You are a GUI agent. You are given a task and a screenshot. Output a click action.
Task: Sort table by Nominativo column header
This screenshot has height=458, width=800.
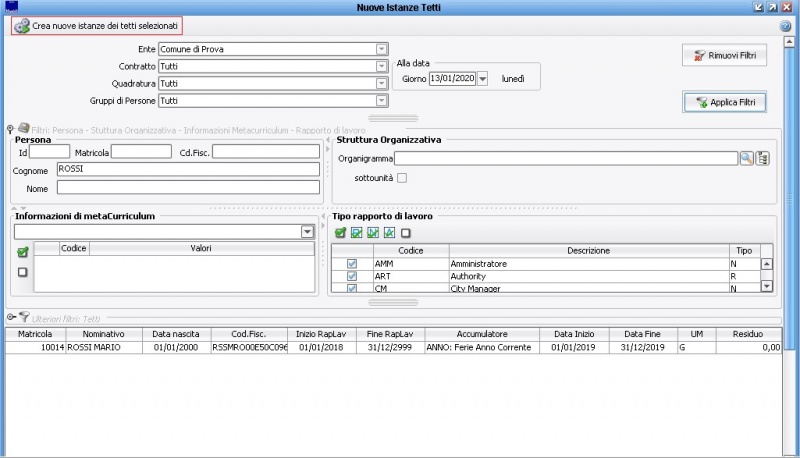[x=103, y=334]
